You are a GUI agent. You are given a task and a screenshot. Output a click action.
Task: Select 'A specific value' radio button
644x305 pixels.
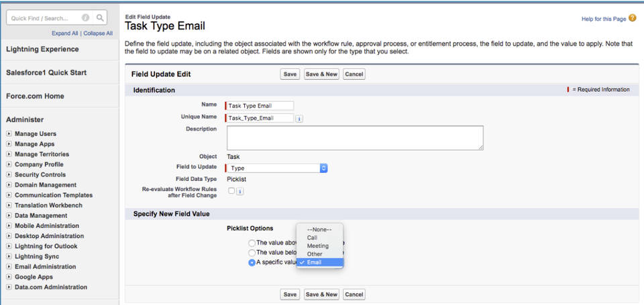tap(252, 263)
